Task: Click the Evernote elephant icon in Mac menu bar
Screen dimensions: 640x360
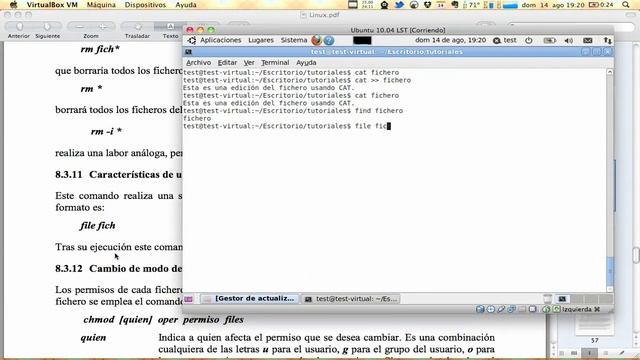Action: [455, 5]
